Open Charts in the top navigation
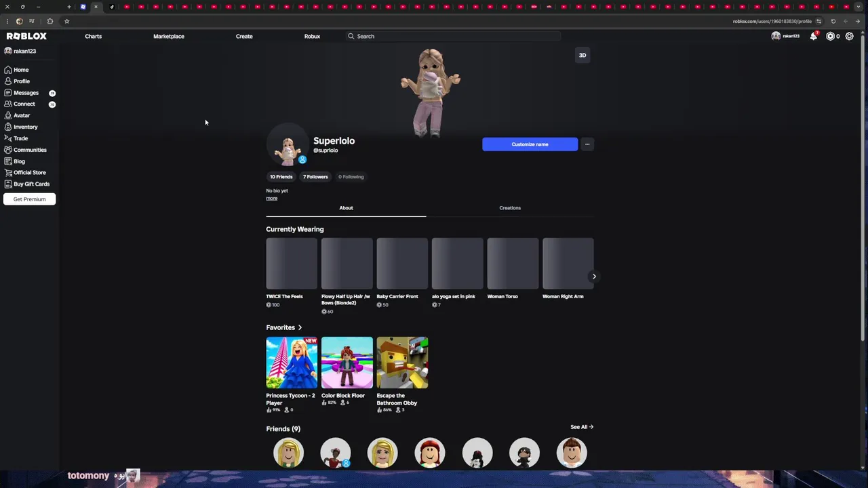The height and width of the screenshot is (488, 868). coord(94,36)
